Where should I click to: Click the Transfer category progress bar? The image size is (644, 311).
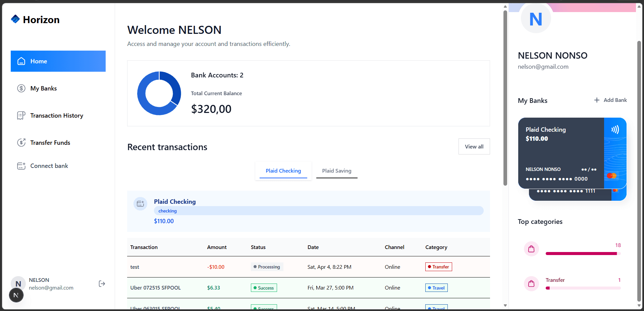pyautogui.click(x=583, y=288)
